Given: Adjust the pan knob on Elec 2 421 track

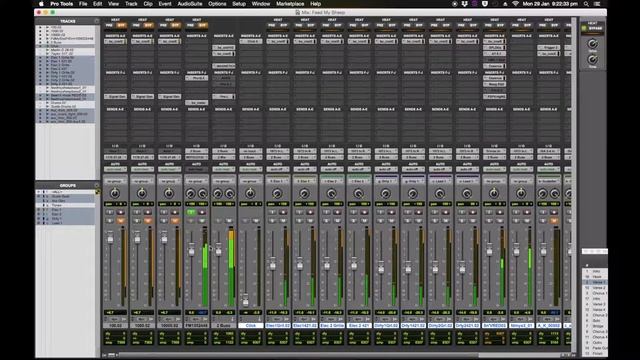Looking at the screenshot, I should (x=358, y=193).
